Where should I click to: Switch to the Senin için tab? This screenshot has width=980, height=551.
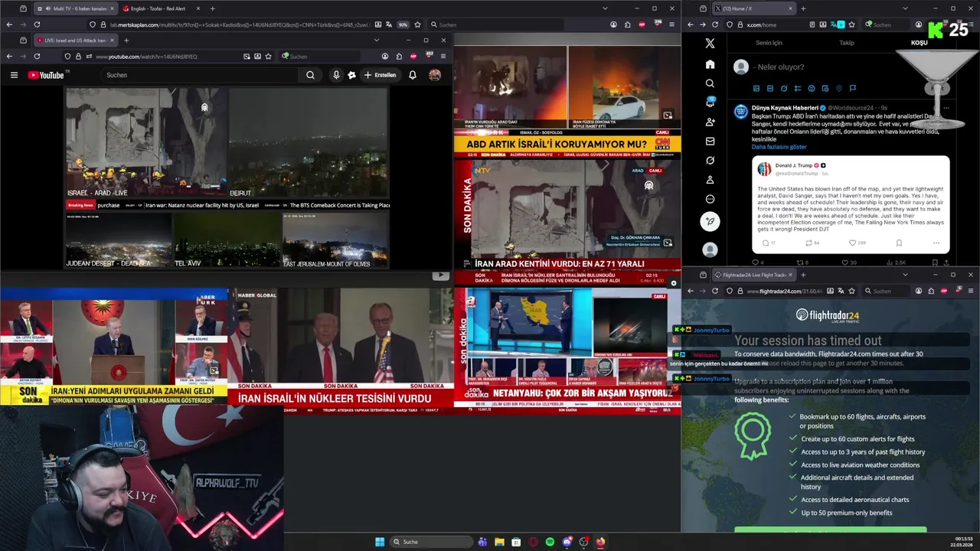tap(769, 43)
